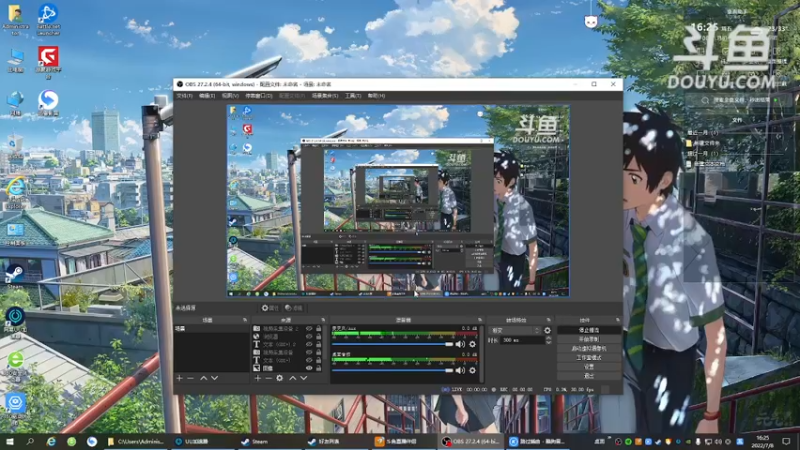Mute 桌面音频 with speaker icon
800x450 pixels.
(x=460, y=370)
